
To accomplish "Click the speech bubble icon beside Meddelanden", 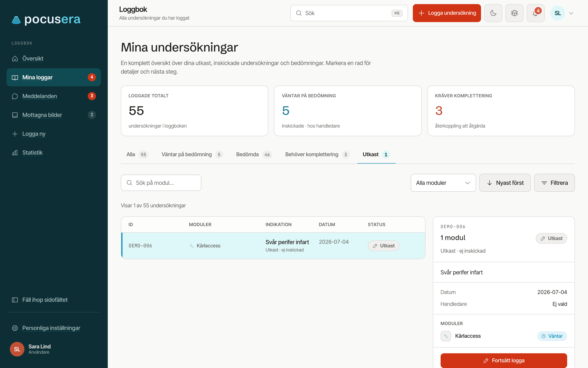I will (x=15, y=96).
